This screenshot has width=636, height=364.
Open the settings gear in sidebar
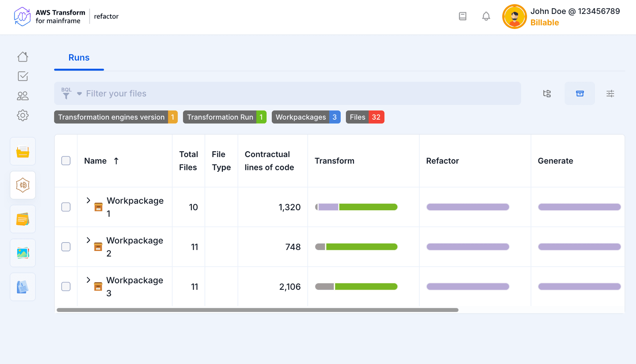pyautogui.click(x=23, y=116)
